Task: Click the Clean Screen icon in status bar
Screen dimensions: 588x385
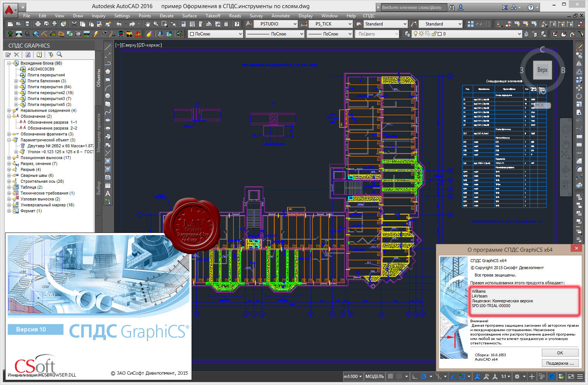Action: 571,377
